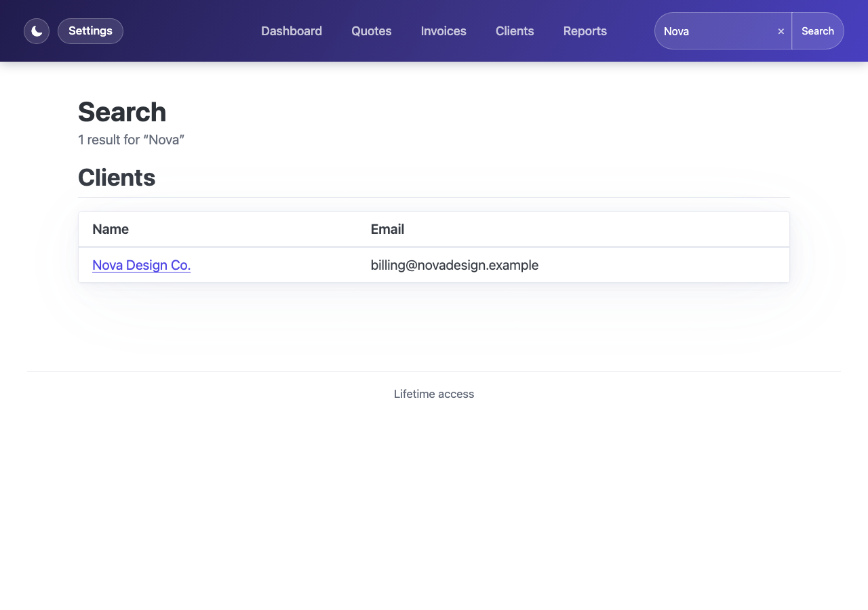The width and height of the screenshot is (868, 610).
Task: Click the Clients section heading
Action: 117,178
